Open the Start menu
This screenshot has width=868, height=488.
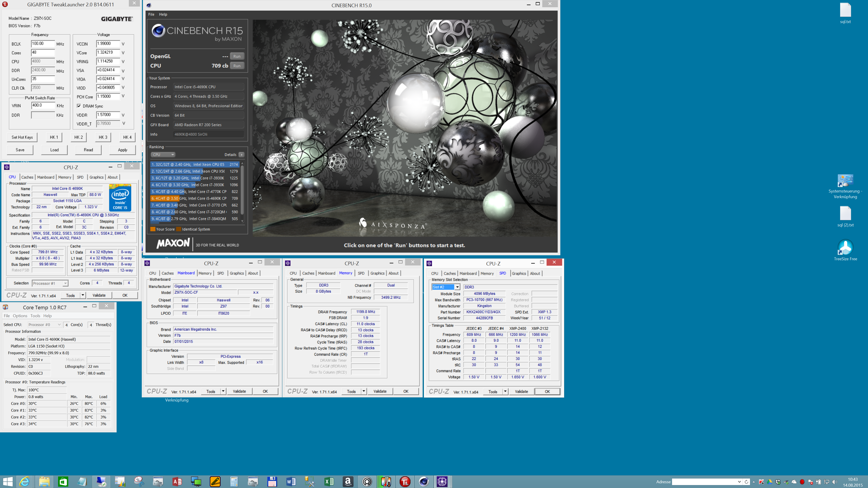(x=7, y=482)
